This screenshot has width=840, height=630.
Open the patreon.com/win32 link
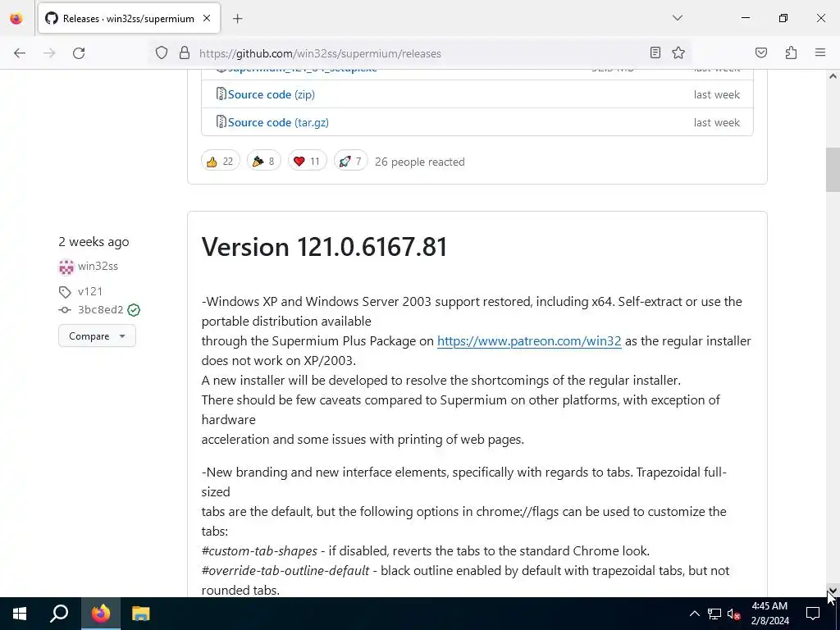pos(529,340)
